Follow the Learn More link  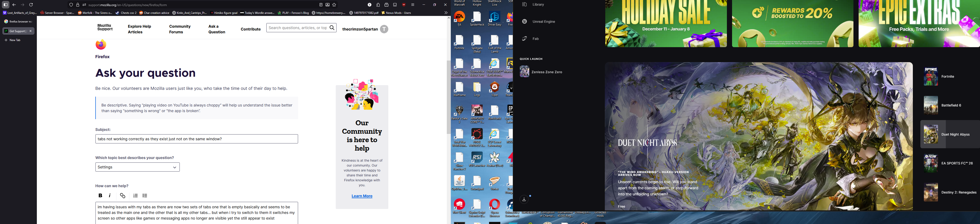click(x=362, y=196)
